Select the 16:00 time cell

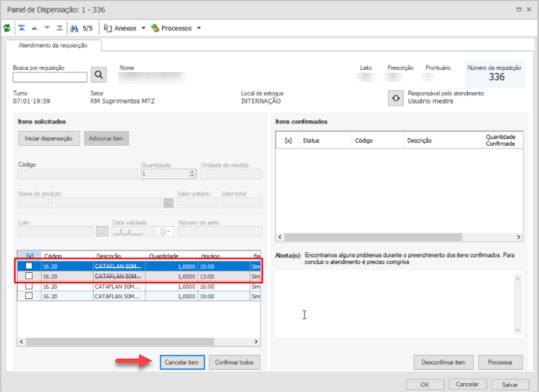[224, 286]
